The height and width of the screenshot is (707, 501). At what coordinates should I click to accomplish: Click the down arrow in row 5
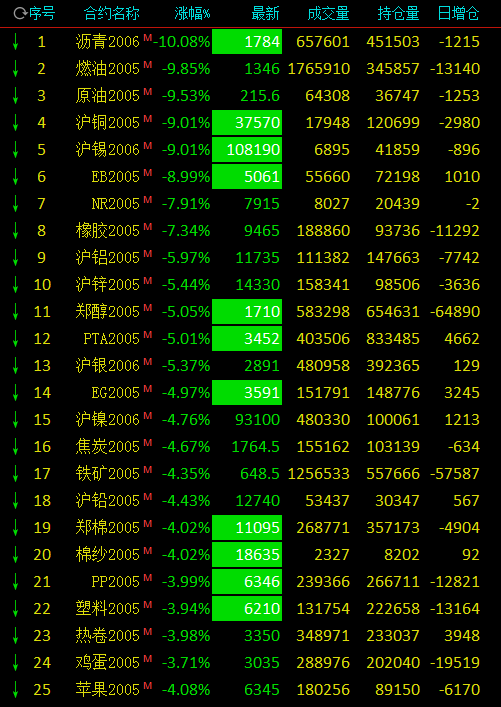[x=15, y=150]
